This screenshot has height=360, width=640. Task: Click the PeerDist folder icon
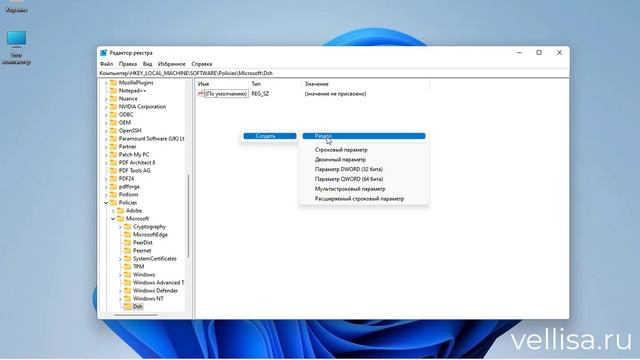tap(128, 243)
